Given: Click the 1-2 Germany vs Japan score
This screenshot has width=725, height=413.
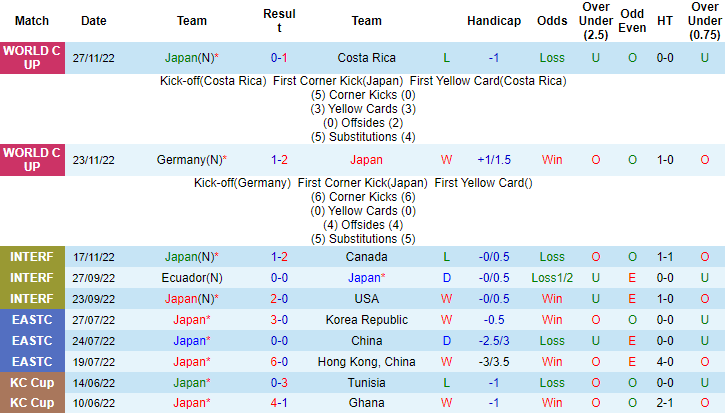Looking at the screenshot, I should point(279,159).
